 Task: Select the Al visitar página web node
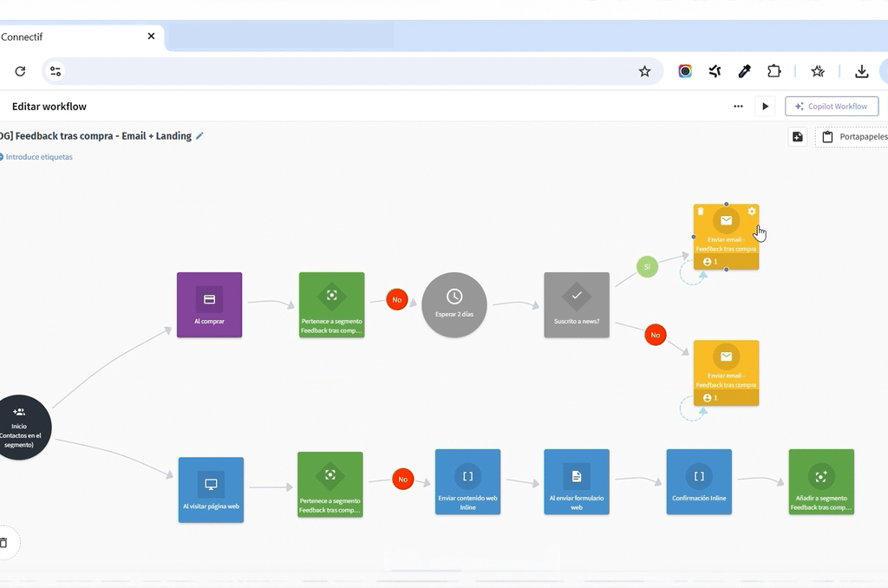coord(211,490)
